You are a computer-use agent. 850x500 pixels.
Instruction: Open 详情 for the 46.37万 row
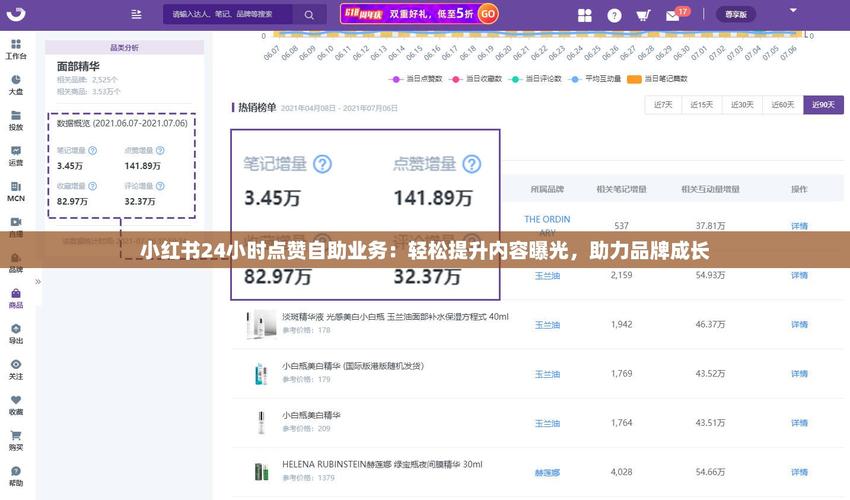799,325
